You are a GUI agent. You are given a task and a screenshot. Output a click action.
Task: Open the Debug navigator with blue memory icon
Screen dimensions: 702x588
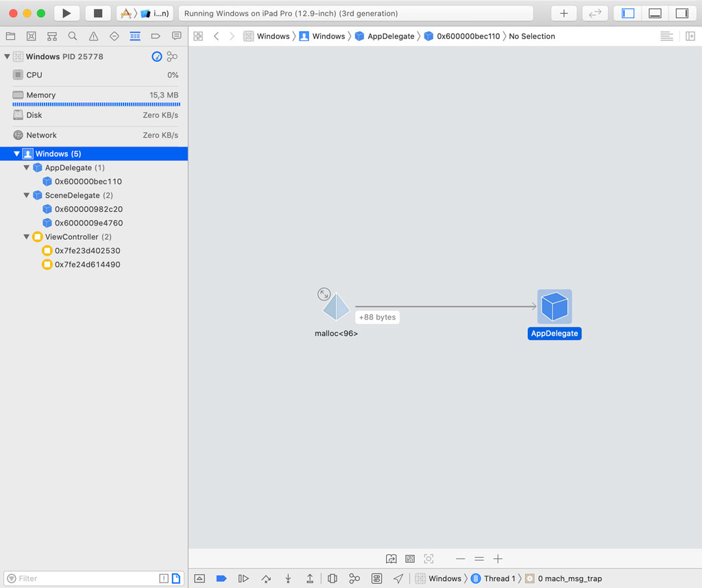pos(134,36)
